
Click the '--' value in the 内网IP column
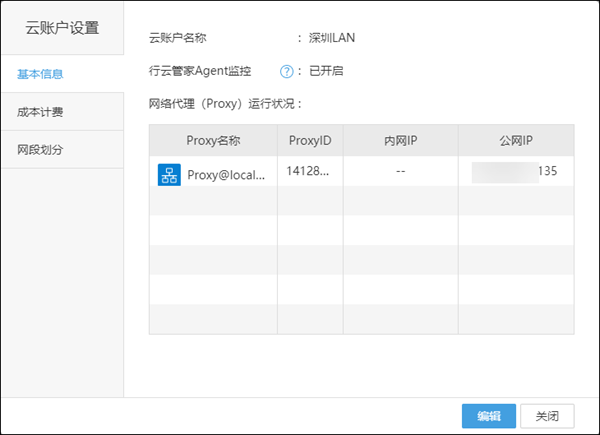click(x=400, y=171)
